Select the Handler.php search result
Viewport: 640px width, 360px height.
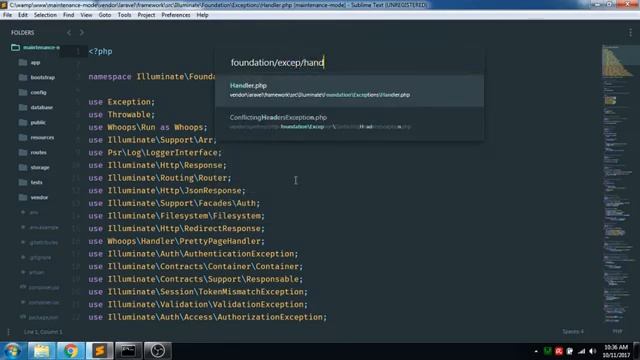point(349,90)
